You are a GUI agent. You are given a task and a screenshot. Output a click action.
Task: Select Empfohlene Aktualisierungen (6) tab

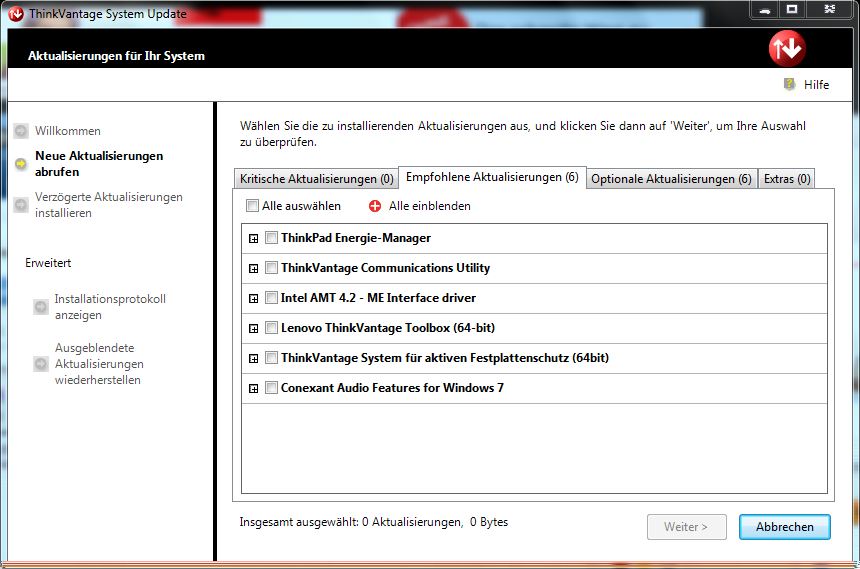pos(492,177)
